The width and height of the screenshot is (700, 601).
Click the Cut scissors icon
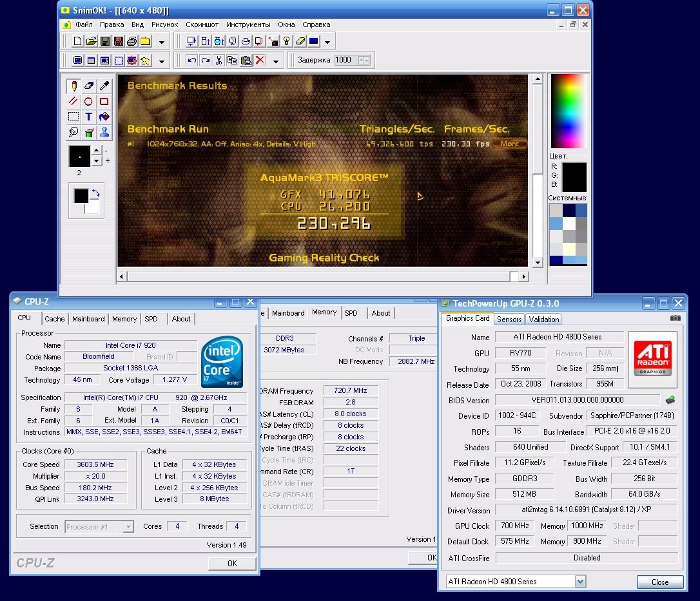219,61
